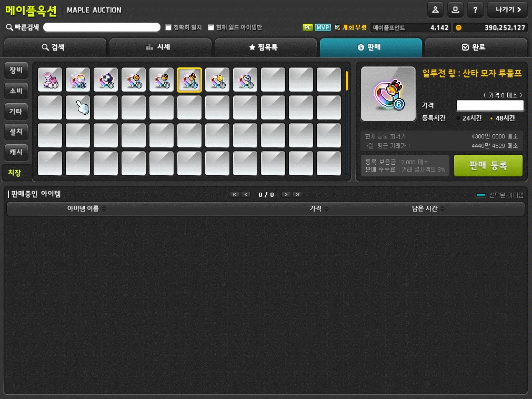Open the 치장 inventory category
Viewport: 532px width, 399px height.
(x=15, y=173)
